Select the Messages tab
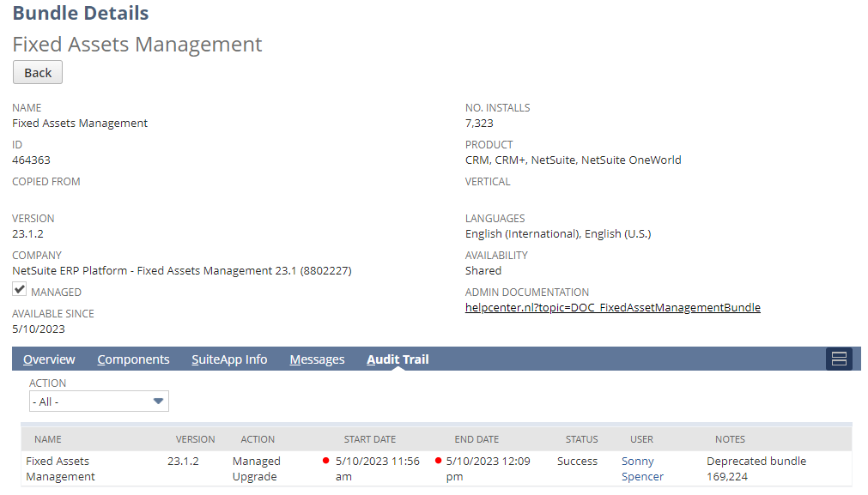This screenshot has height=495, width=868. coord(317,359)
